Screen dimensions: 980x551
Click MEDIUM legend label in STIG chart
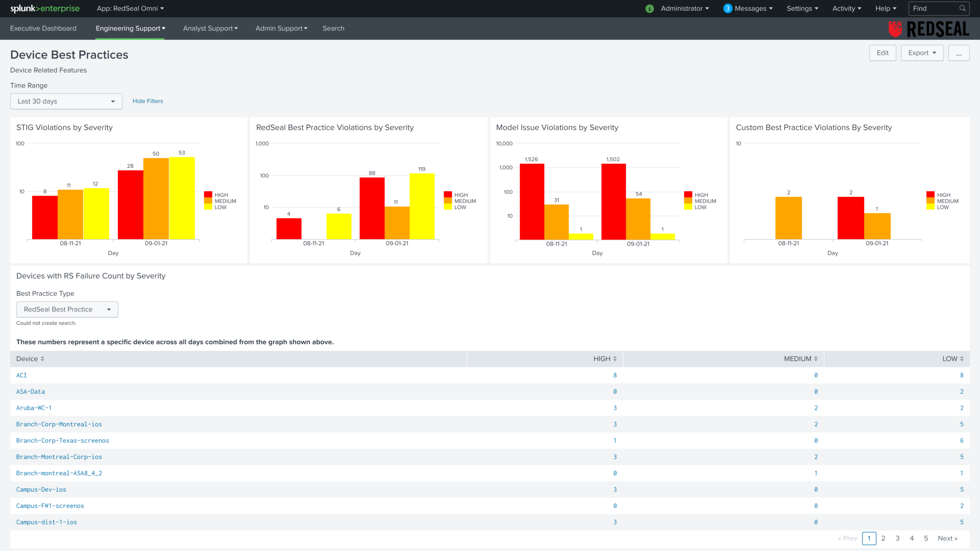(225, 201)
